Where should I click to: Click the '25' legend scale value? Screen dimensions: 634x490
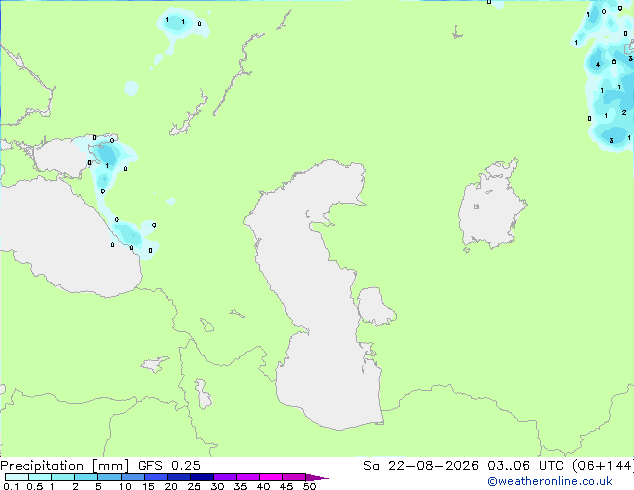[x=194, y=486]
